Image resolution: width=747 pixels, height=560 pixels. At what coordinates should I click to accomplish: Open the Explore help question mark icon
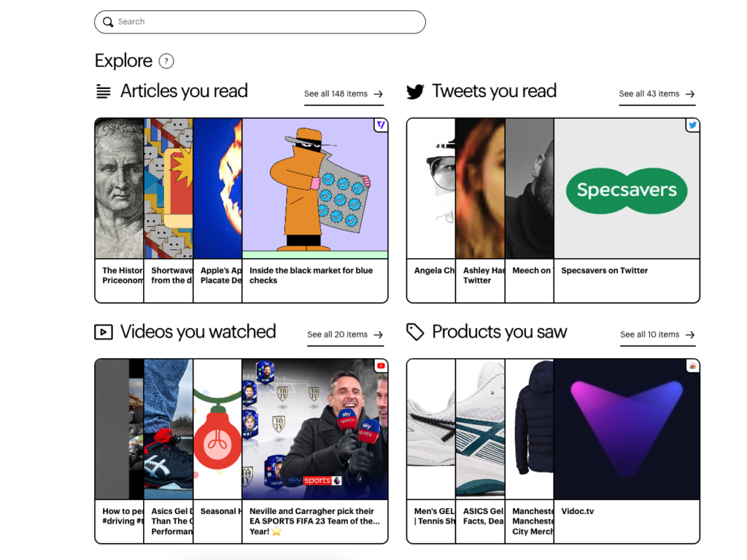pos(166,61)
